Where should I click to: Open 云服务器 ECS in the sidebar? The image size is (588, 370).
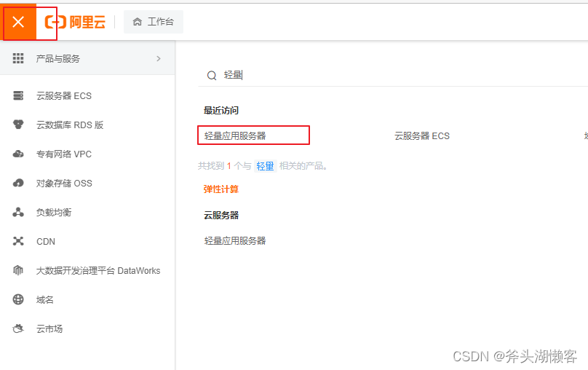coord(64,95)
